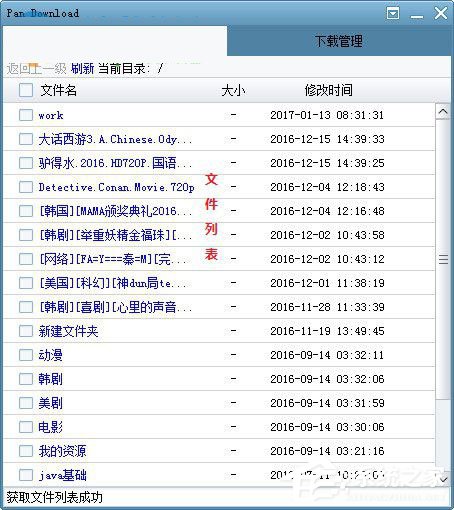Check the box for [美国][科幻] row
Screen dimensions: 454x510
point(26,283)
